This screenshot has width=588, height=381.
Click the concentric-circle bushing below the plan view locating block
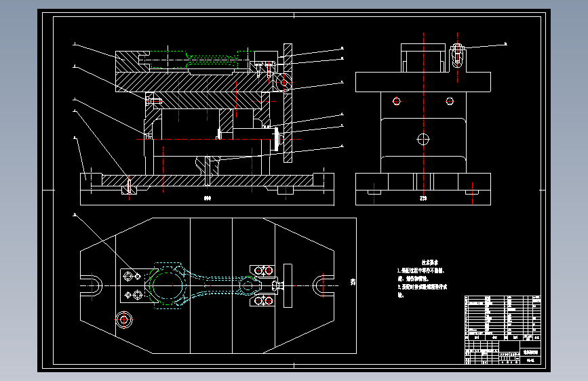123,320
